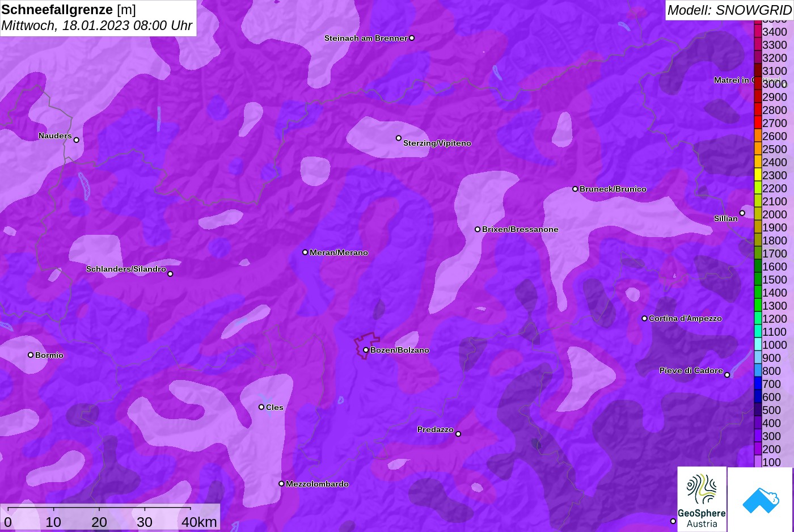794x532 pixels.
Task: Click the Nauders text label
Action: (x=55, y=136)
